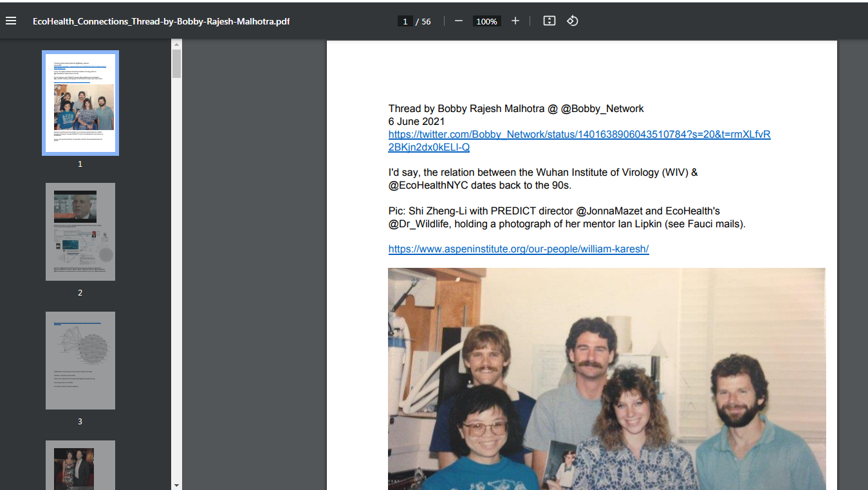Image resolution: width=868 pixels, height=490 pixels.
Task: Click the 100% zoom level field
Action: 486,21
